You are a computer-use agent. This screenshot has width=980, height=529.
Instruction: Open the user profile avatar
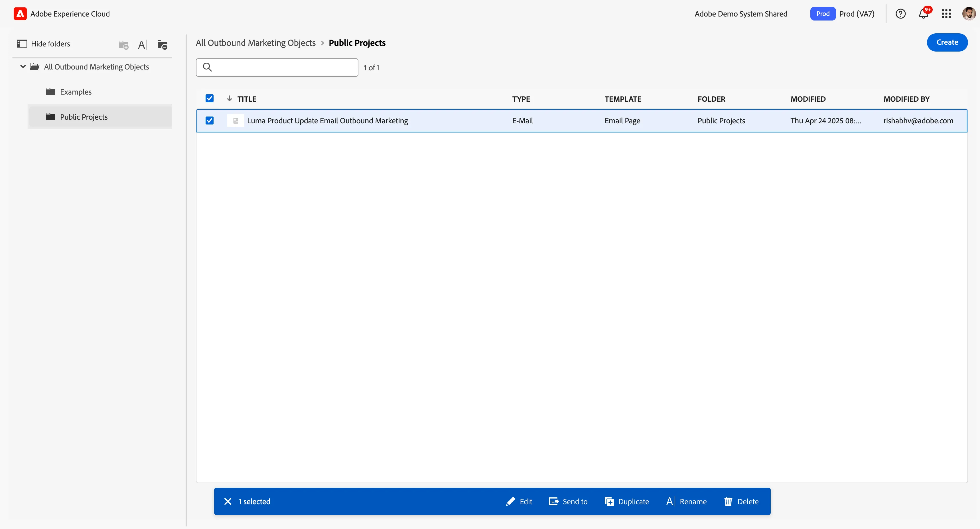pyautogui.click(x=969, y=14)
